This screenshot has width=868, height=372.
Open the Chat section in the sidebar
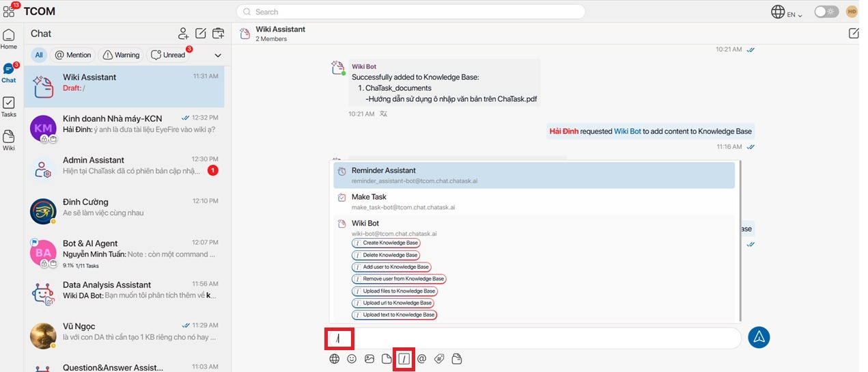tap(9, 73)
